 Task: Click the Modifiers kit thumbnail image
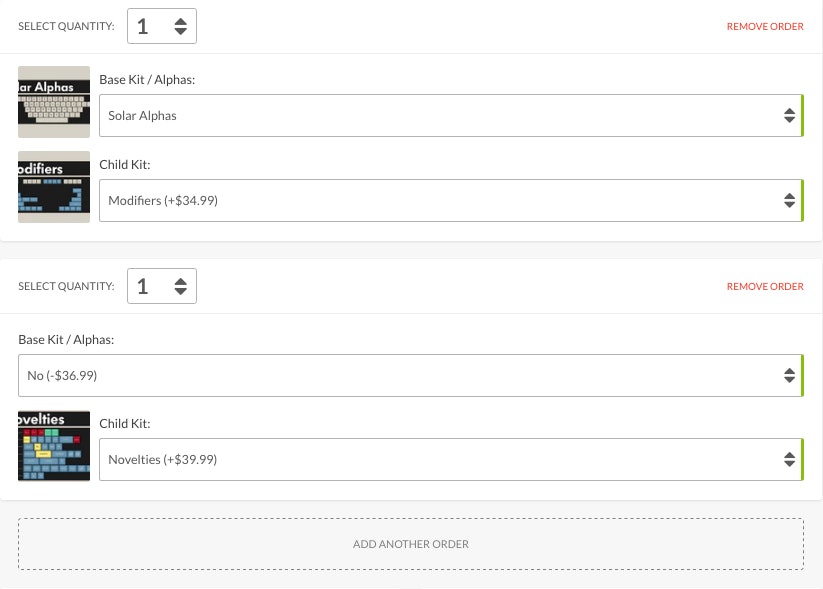coord(54,187)
